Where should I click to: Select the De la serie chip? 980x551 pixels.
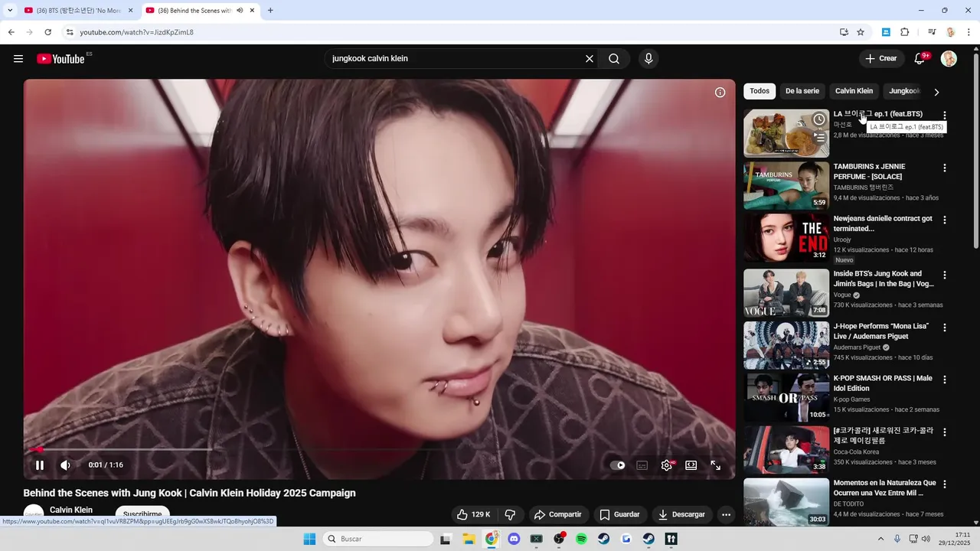[x=802, y=91]
